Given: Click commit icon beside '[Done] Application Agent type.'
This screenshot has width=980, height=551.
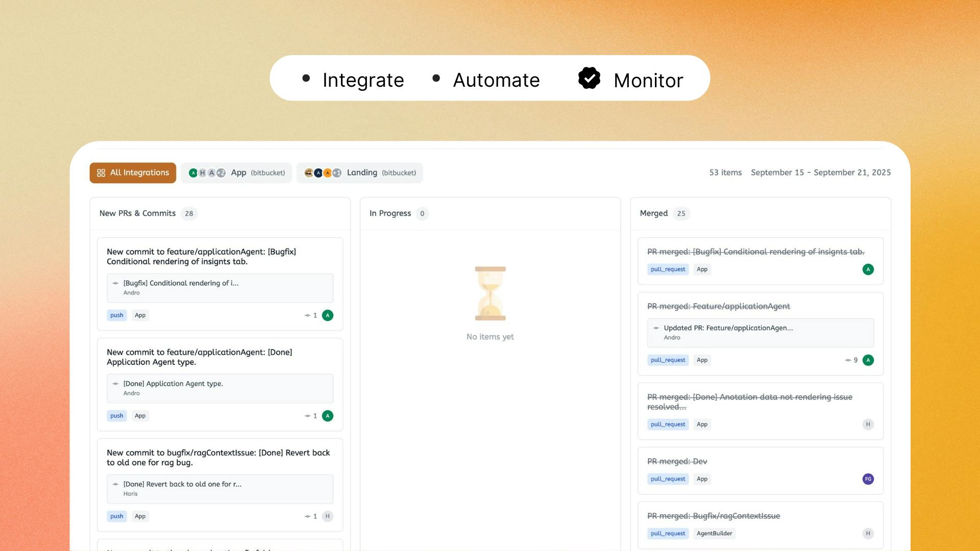Looking at the screenshot, I should (x=115, y=384).
